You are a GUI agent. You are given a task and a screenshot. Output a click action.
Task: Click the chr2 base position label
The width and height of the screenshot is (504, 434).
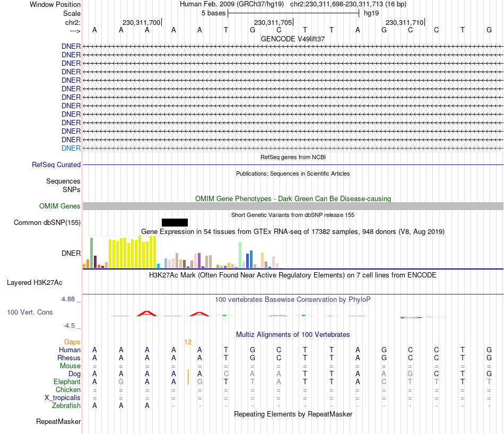point(73,22)
